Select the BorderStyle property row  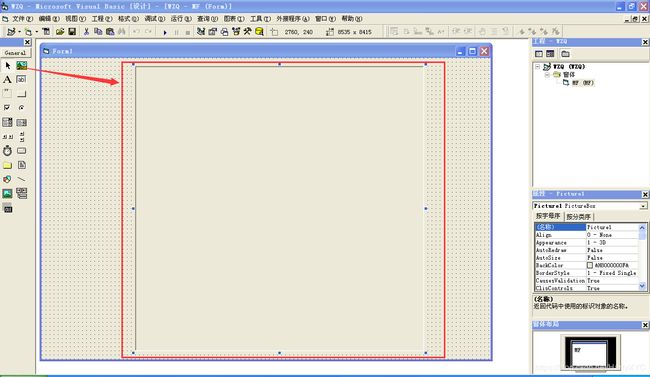[586, 273]
